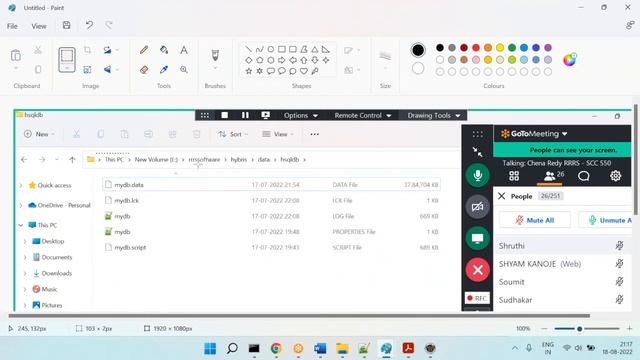Image resolution: width=640 pixels, height=360 pixels.
Task: Switch to the grid layout tab in GoToMeeting
Action: [x=514, y=176]
